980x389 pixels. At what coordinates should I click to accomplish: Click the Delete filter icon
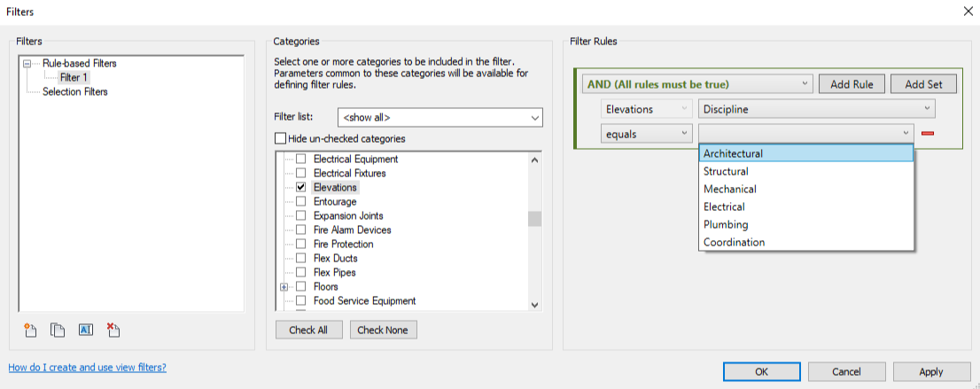(x=113, y=331)
